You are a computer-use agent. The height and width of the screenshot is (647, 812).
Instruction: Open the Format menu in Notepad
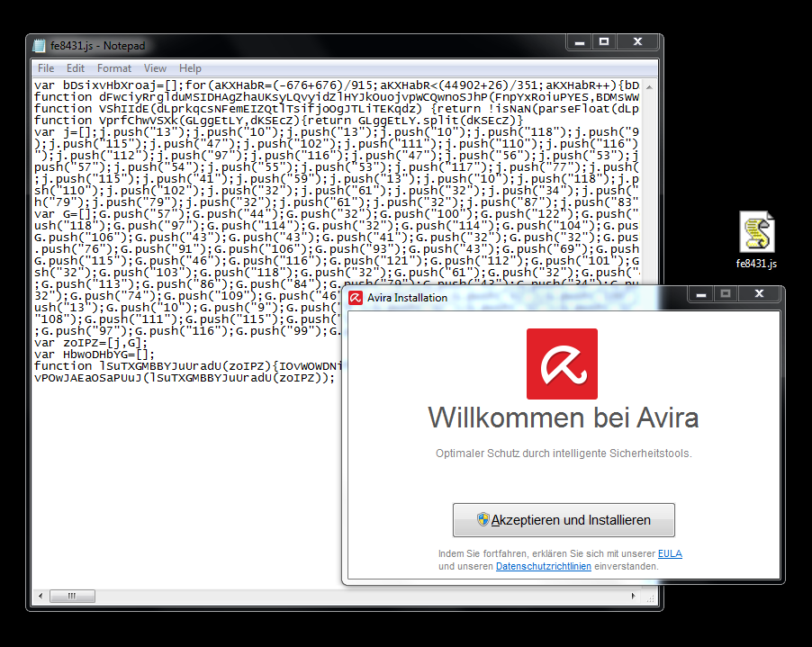point(114,68)
